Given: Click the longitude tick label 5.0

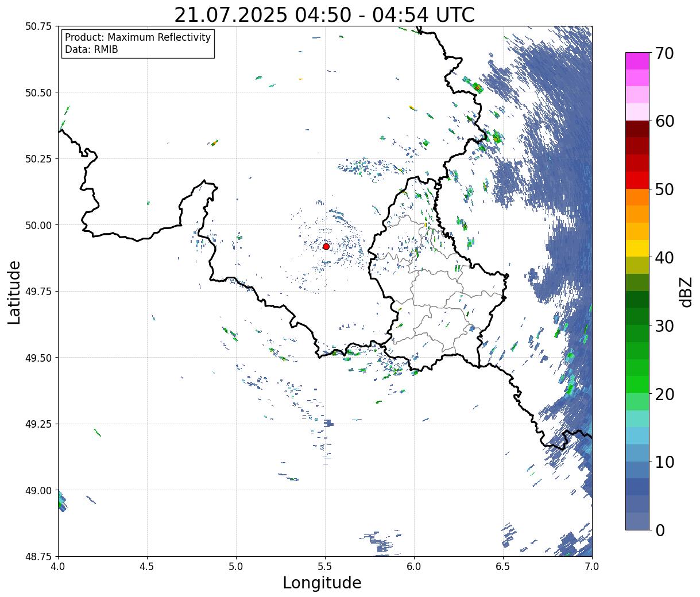Looking at the screenshot, I should [236, 566].
